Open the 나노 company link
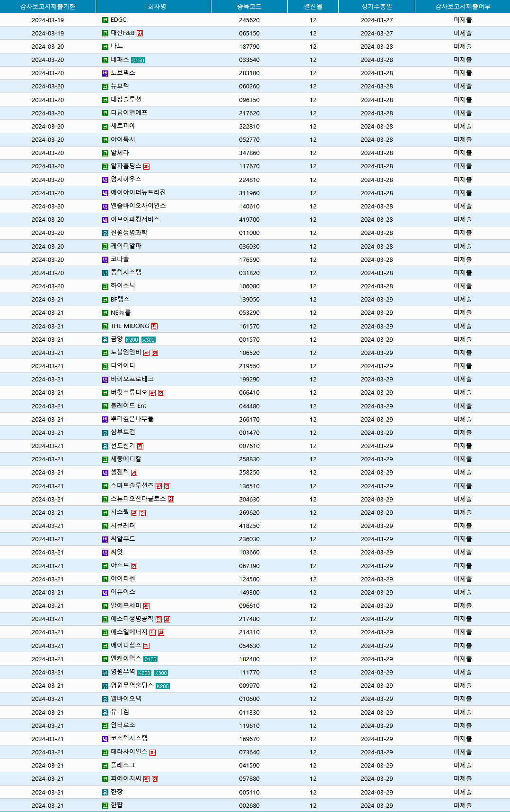510x812 pixels. point(117,46)
